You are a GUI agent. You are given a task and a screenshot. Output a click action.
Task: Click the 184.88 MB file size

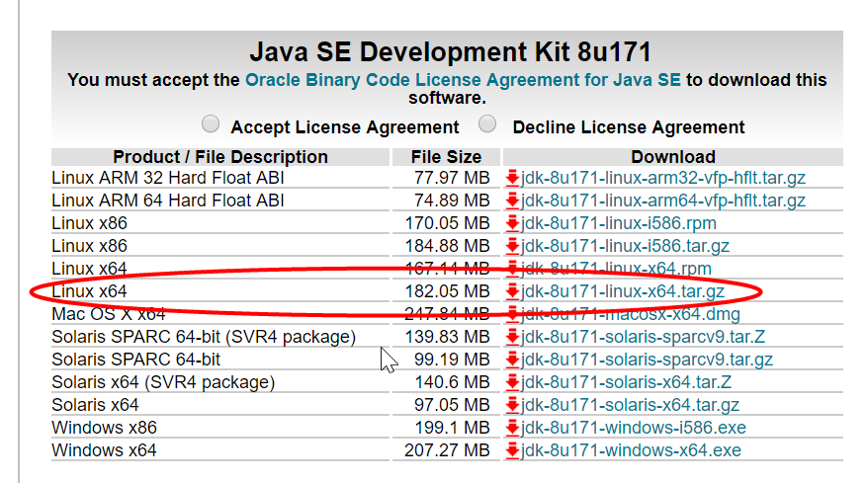click(x=447, y=246)
